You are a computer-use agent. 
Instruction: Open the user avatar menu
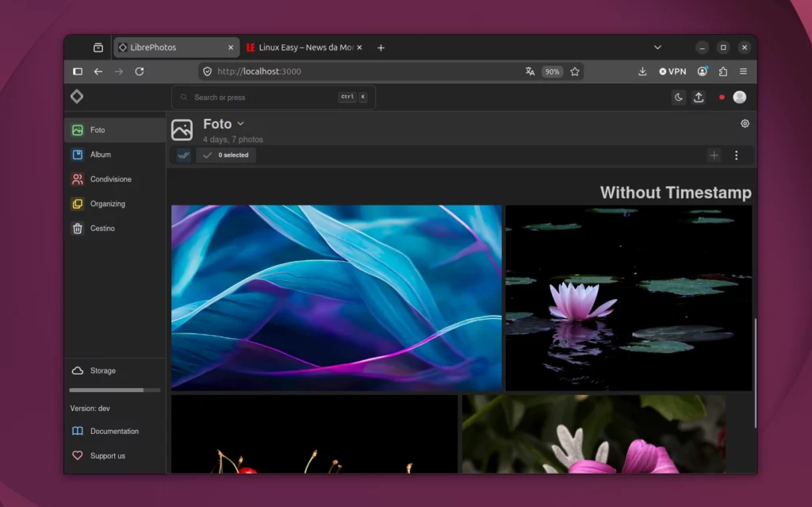click(740, 97)
